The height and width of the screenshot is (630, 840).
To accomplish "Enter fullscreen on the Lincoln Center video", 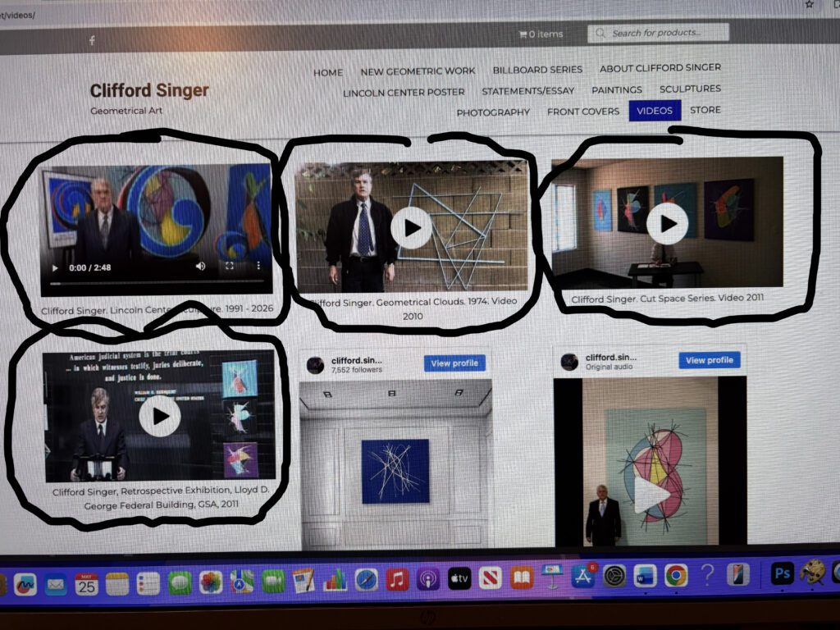I will [x=230, y=266].
